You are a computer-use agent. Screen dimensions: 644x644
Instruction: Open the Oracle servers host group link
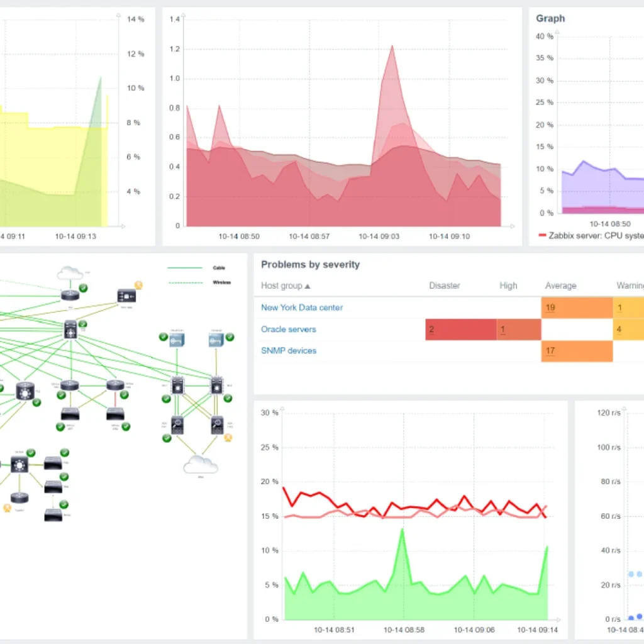[288, 330]
